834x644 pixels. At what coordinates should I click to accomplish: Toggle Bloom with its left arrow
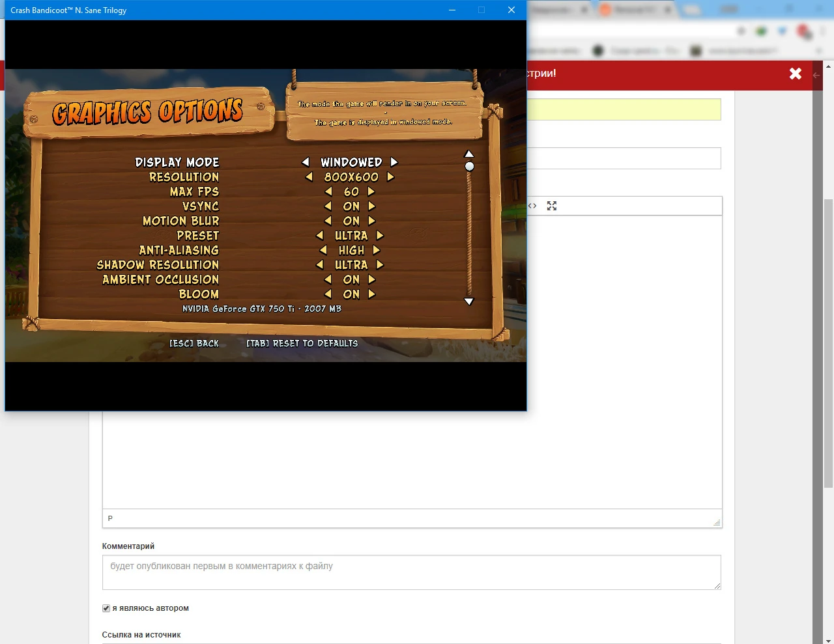click(x=328, y=294)
